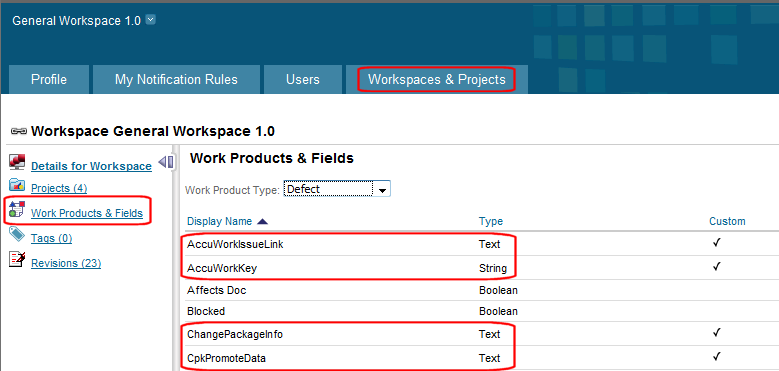Open the Work Product Type dropdown
The height and width of the screenshot is (371, 779).
[x=337, y=189]
